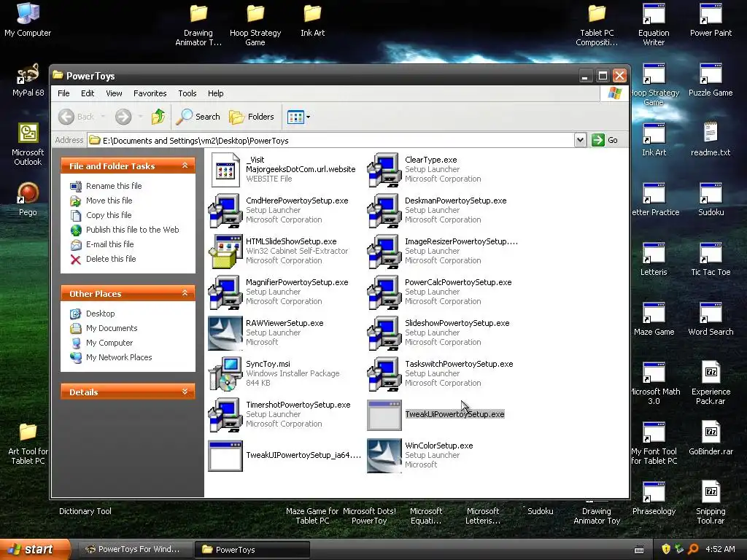
Task: Select the MajorgeeksDotCom website file icon
Action: pyautogui.click(x=225, y=169)
